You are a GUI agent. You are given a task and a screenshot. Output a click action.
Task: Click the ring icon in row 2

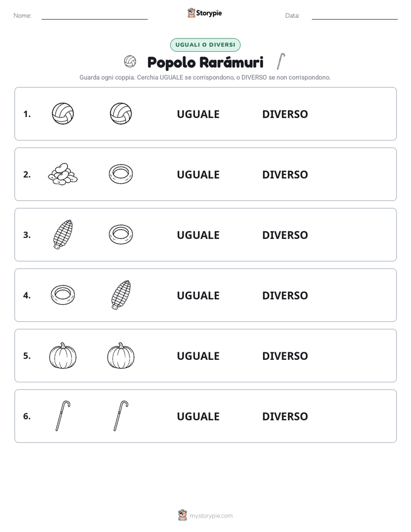121,174
